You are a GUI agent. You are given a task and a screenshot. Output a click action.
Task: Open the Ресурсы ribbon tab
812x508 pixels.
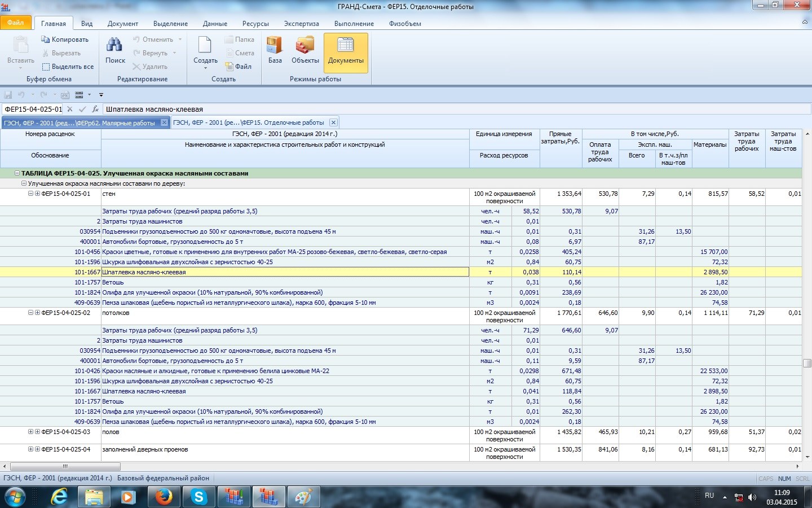tap(255, 24)
